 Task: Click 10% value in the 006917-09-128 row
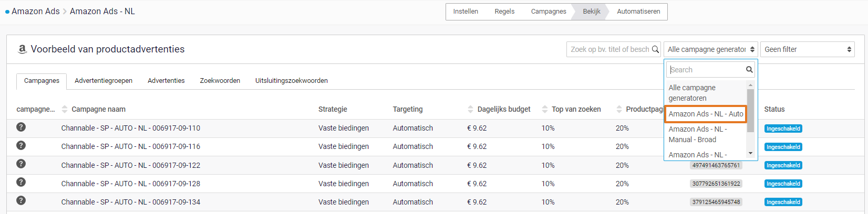pos(548,184)
